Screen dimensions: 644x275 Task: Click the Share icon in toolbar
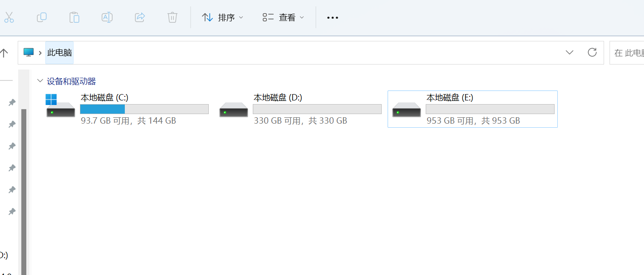pos(140,17)
